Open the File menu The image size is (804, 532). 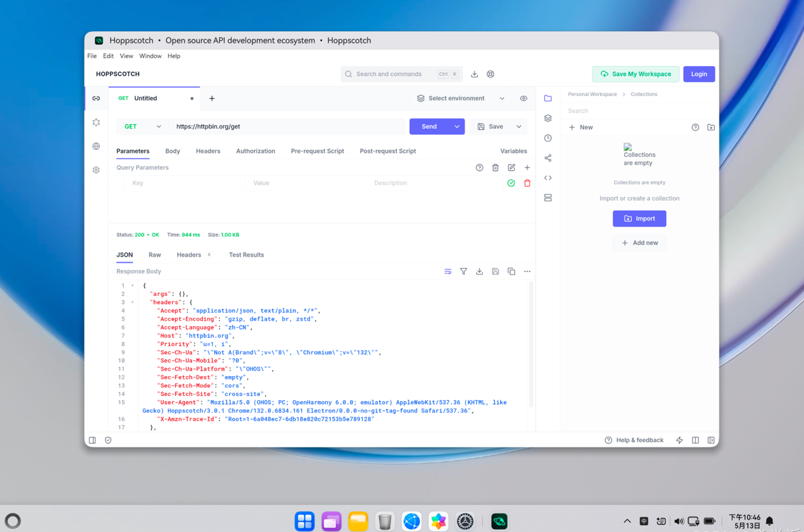point(92,56)
